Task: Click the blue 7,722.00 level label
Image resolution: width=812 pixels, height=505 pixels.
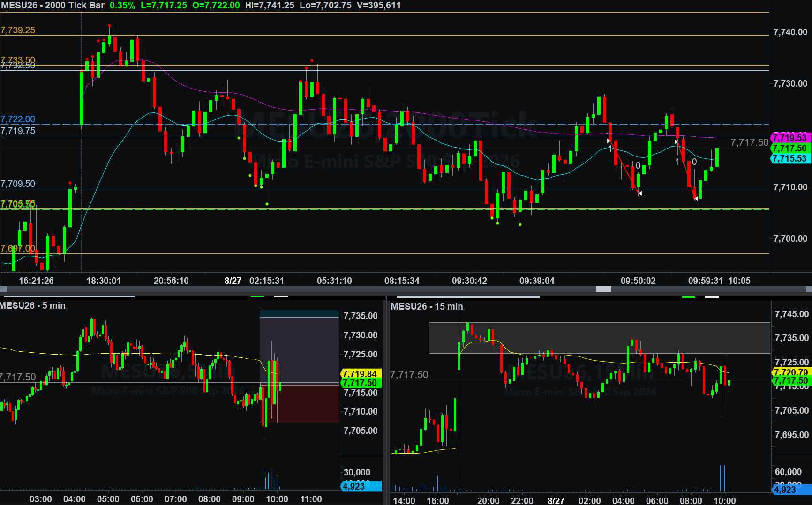Action: (x=18, y=119)
